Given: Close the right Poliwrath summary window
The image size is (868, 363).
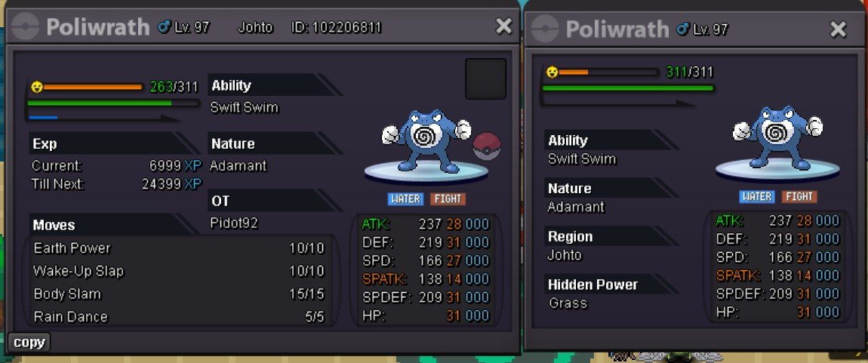Looking at the screenshot, I should [838, 29].
